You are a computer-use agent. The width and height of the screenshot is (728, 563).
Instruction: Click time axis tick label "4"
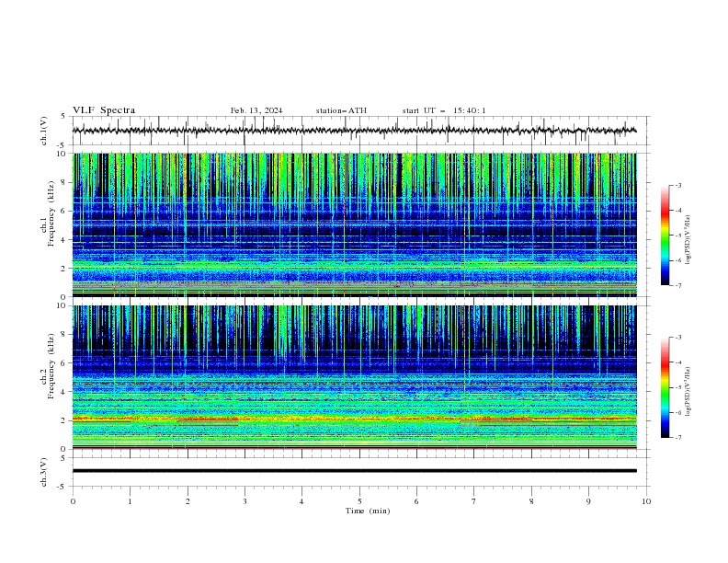tap(301, 501)
